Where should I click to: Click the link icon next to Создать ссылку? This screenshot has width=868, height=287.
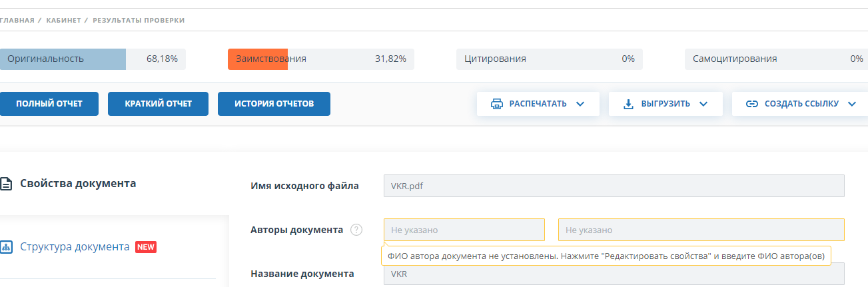pos(752,104)
